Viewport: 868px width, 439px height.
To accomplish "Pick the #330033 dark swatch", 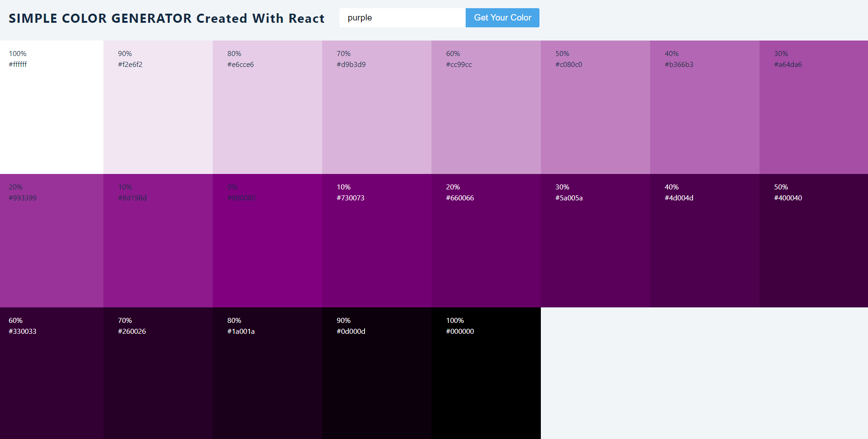I will coord(51,373).
